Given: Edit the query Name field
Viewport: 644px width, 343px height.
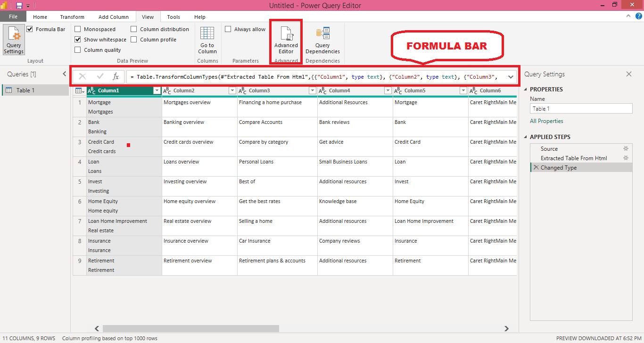Looking at the screenshot, I should click(581, 108).
